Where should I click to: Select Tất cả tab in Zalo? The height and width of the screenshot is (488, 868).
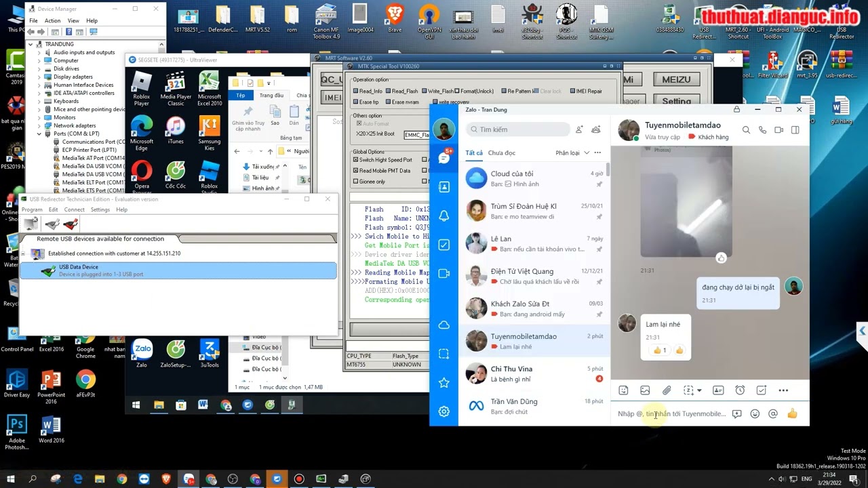coord(474,153)
